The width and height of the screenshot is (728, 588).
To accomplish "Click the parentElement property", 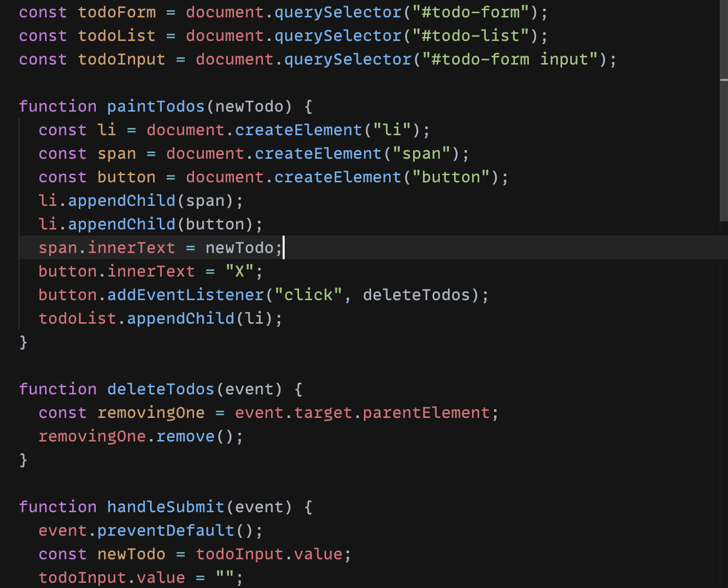I will 426,413.
